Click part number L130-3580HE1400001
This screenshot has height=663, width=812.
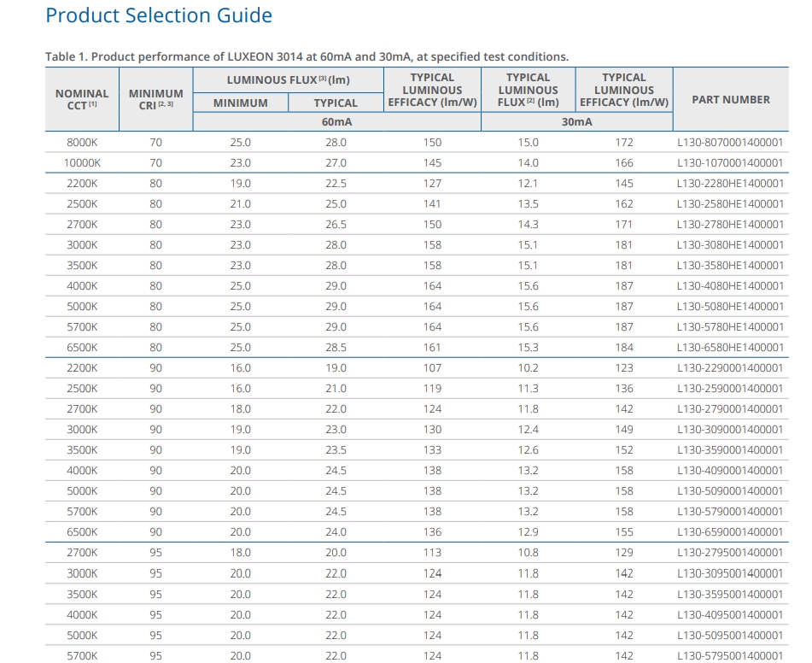730,266
